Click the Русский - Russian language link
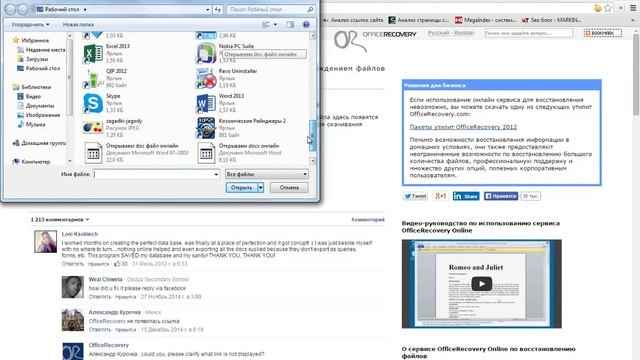Image resolution: width=640 pixels, height=360 pixels. pos(451,33)
